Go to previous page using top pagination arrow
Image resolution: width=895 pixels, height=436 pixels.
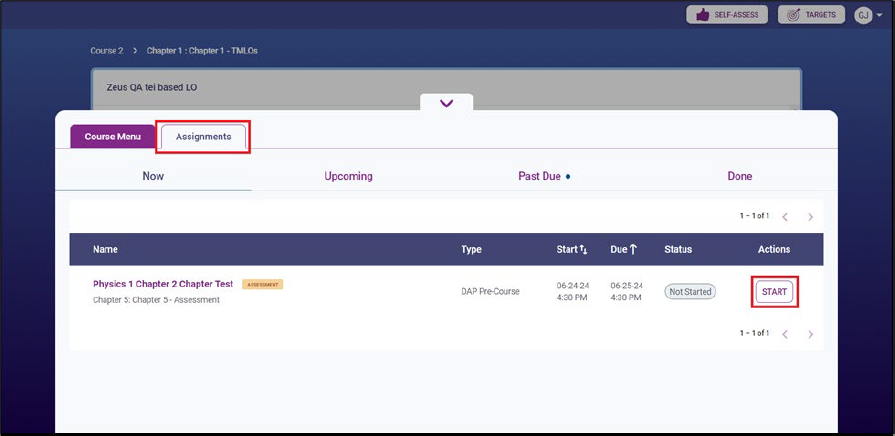[x=785, y=216]
